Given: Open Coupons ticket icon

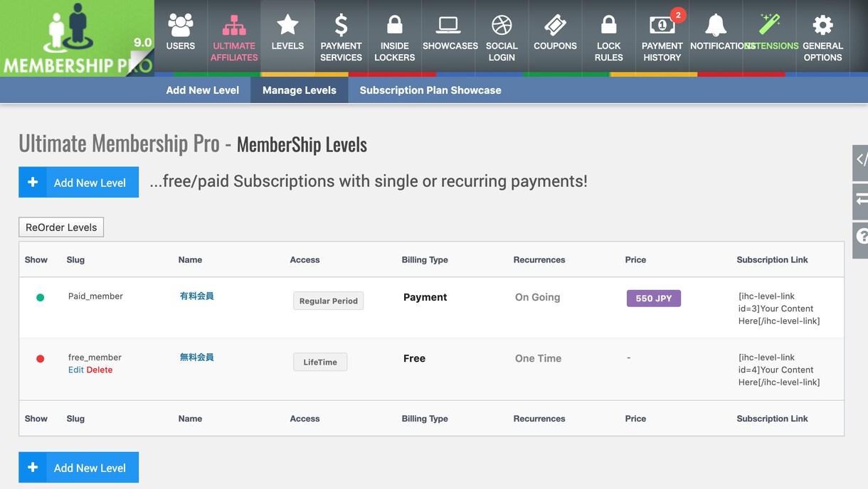Looking at the screenshot, I should (555, 26).
